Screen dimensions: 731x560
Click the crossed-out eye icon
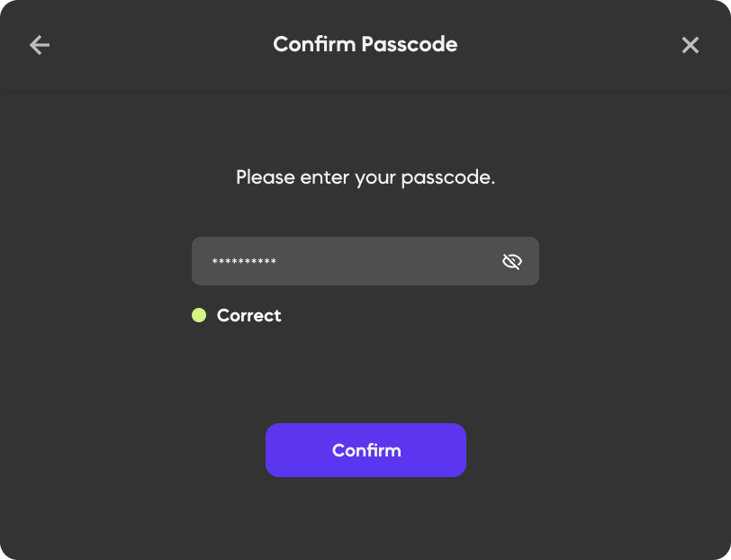[512, 262]
